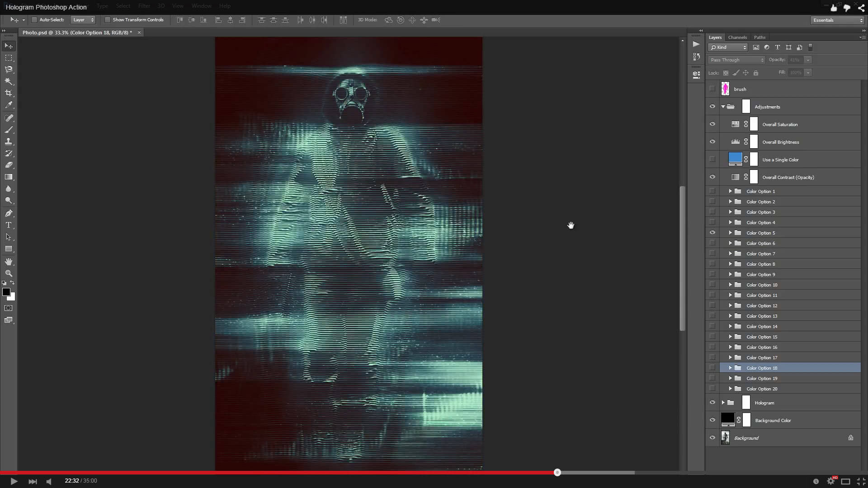Switch to the Channels tab
Screen dimensions: 868x488
click(737, 38)
